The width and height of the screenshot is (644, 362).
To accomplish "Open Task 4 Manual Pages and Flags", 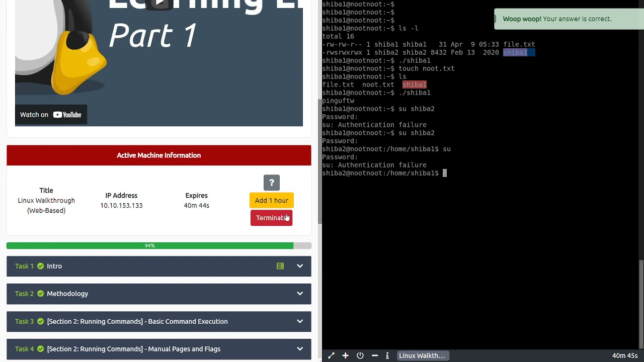I will pos(159,349).
